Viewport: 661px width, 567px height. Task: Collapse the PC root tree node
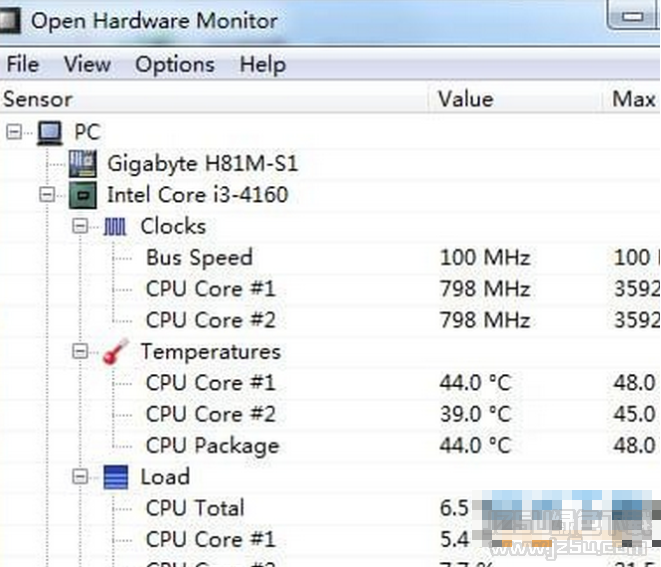click(x=14, y=132)
